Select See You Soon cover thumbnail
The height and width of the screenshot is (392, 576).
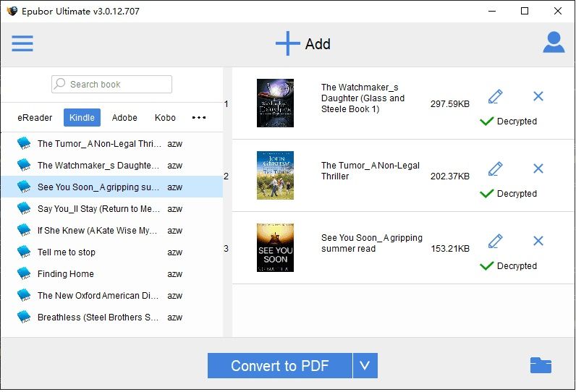click(x=275, y=248)
